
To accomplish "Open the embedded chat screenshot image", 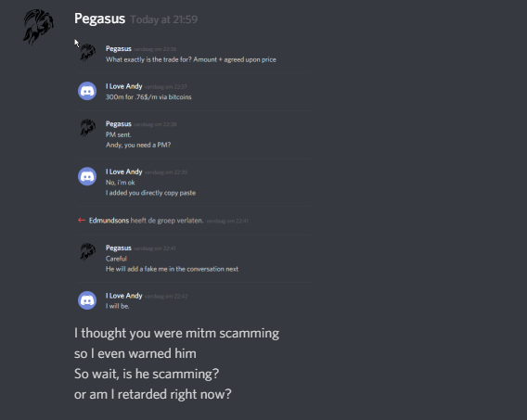I will [x=193, y=176].
